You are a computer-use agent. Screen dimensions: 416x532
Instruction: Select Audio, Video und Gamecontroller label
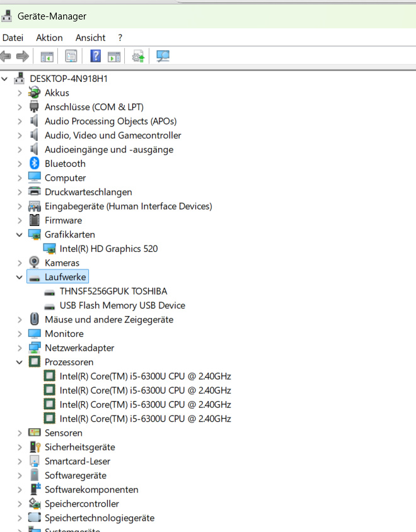113,135
